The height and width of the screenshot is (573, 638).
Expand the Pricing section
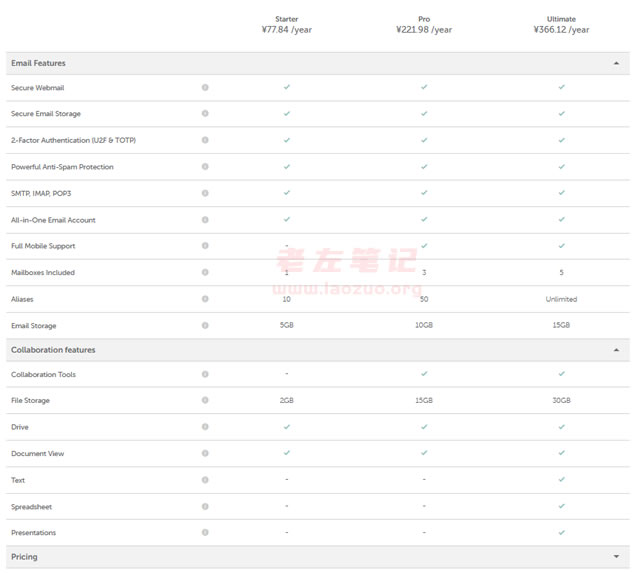(x=616, y=556)
